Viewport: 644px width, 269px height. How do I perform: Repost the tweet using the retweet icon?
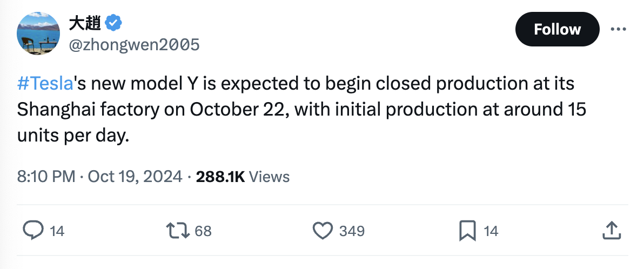[179, 231]
